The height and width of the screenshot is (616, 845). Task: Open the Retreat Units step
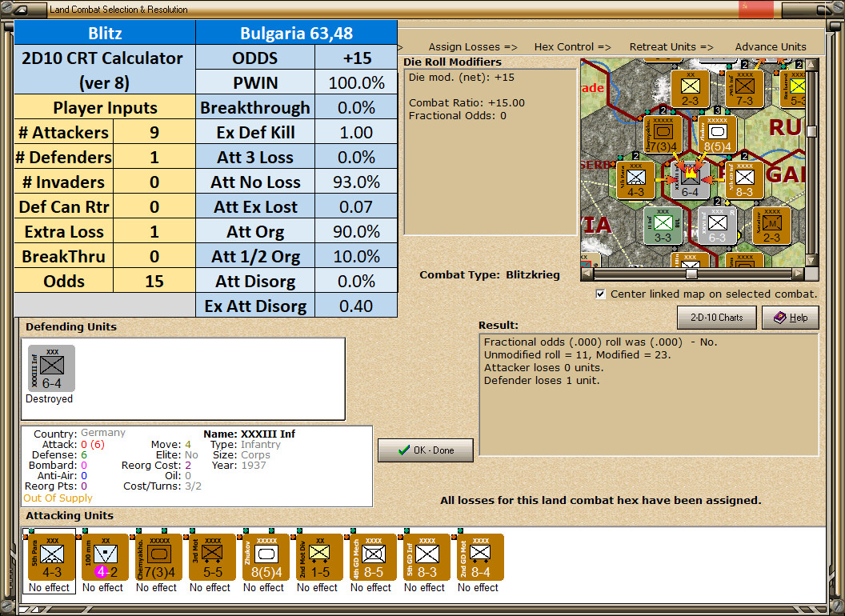coord(671,47)
